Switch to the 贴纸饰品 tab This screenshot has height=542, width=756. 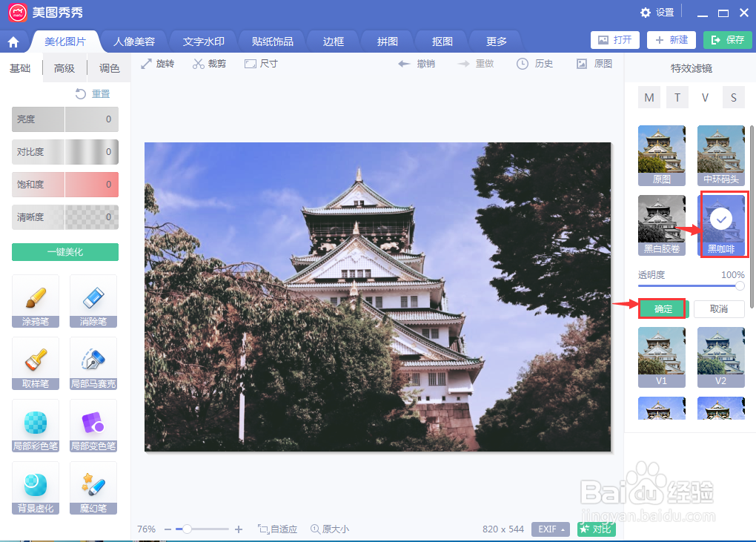tap(271, 41)
